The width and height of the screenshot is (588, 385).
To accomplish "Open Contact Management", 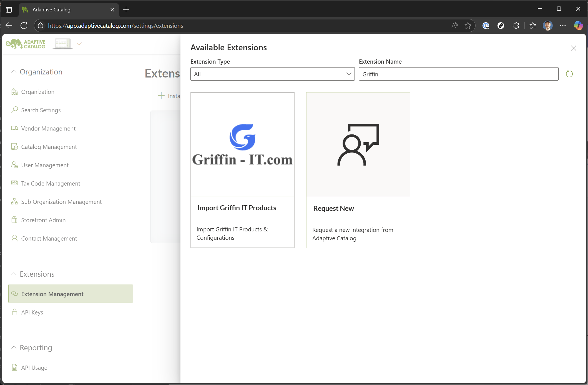I will click(x=49, y=239).
